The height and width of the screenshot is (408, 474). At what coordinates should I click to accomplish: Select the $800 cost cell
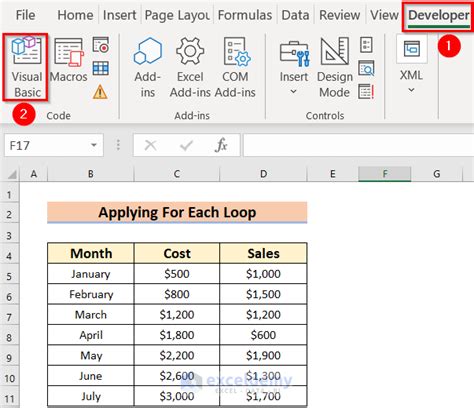pyautogui.click(x=177, y=294)
